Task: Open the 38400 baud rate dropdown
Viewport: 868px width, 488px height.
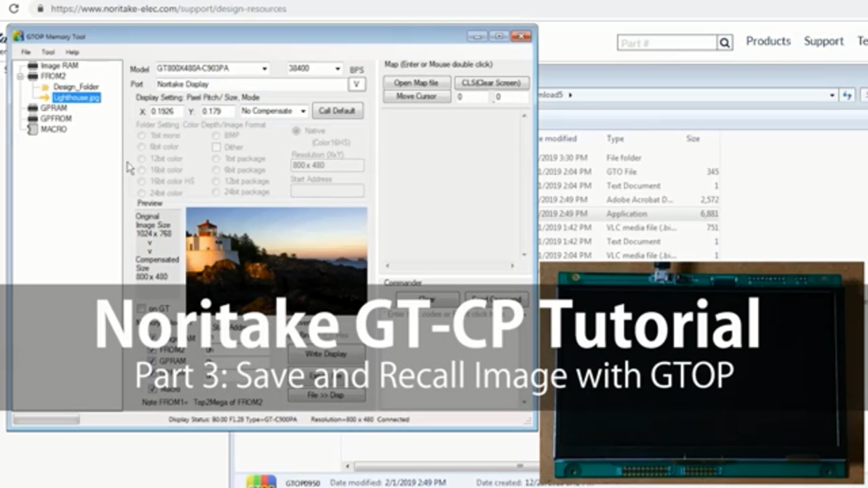Action: point(337,68)
